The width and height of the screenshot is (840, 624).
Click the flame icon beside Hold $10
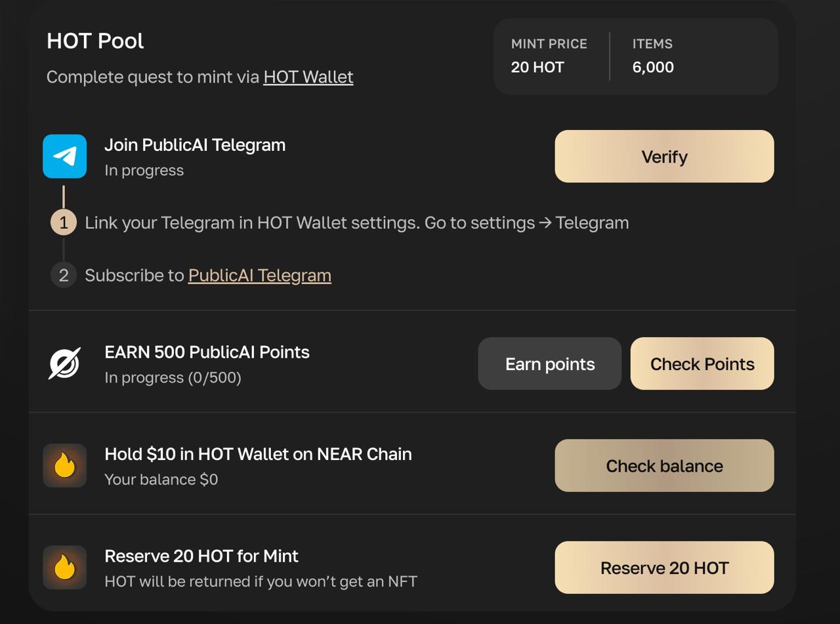point(64,466)
